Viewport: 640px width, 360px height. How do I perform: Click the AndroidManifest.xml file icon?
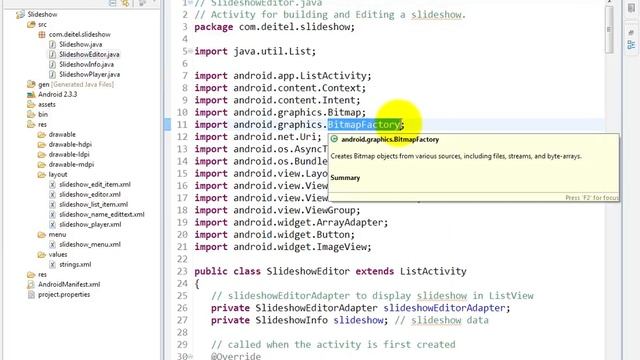(31, 284)
